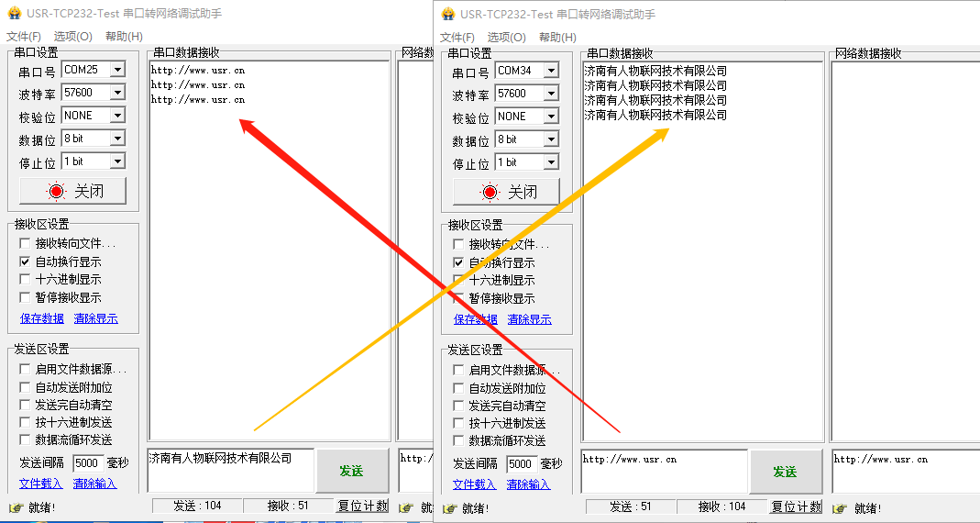Open the 选项(O) menu in the left window
The width and height of the screenshot is (980, 523).
tap(72, 37)
